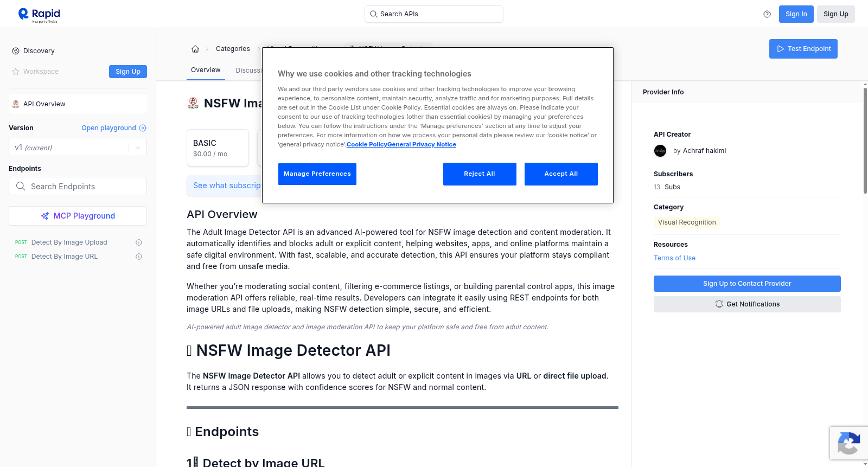Open the MCP Playground button
Viewport: 868px width, 467px height.
pyautogui.click(x=78, y=216)
